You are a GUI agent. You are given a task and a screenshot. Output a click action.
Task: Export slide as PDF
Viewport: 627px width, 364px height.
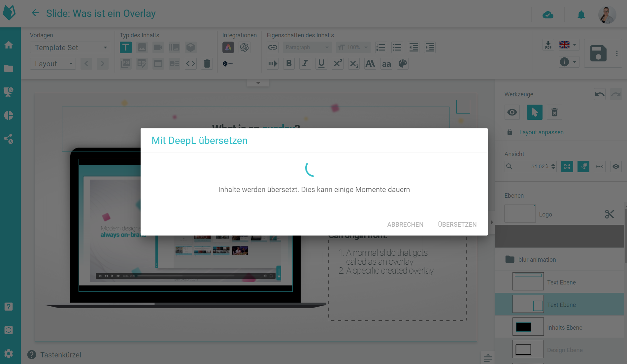(x=548, y=45)
